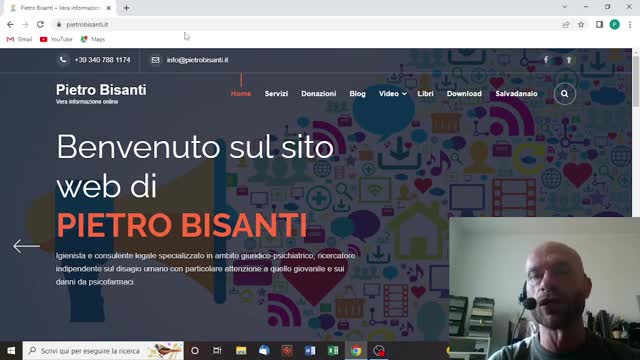Click the screen recorder icon on taskbar
640x360 pixels.
[379, 351]
